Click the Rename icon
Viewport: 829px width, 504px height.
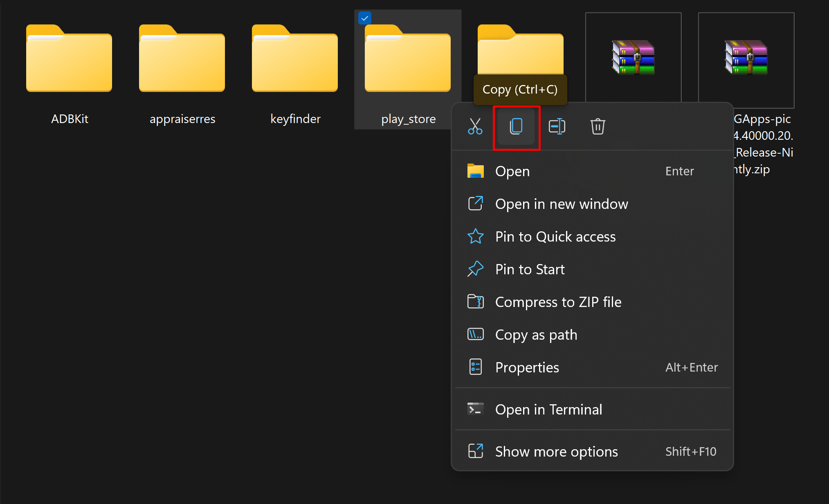pos(557,126)
